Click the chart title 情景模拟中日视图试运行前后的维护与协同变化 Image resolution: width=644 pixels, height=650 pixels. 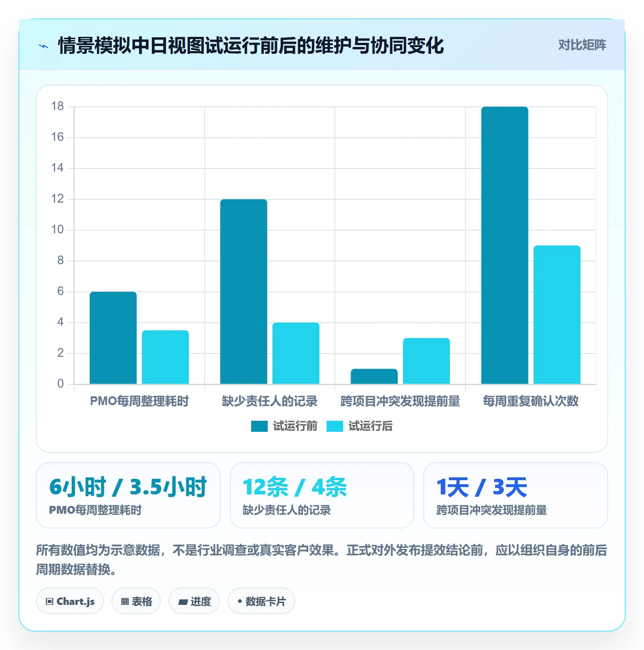point(251,46)
